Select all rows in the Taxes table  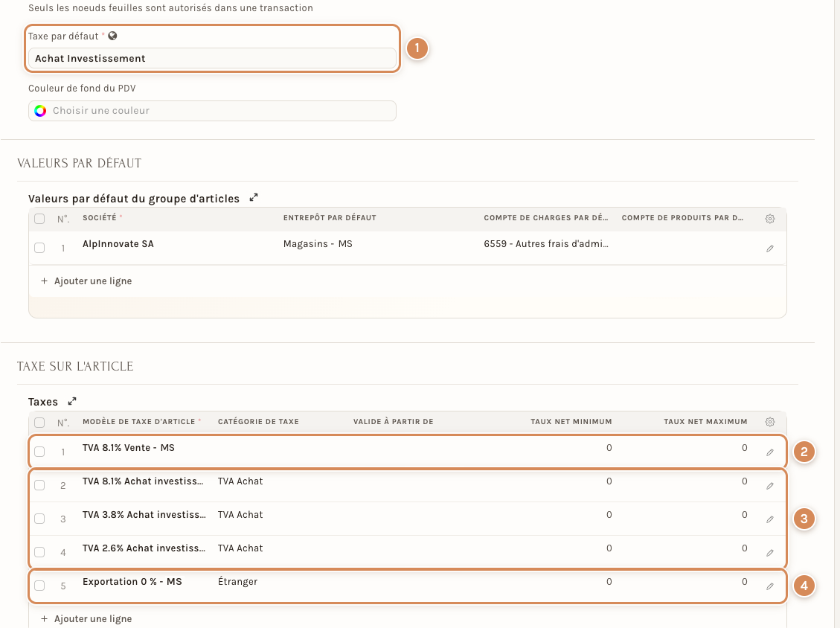pyautogui.click(x=39, y=422)
